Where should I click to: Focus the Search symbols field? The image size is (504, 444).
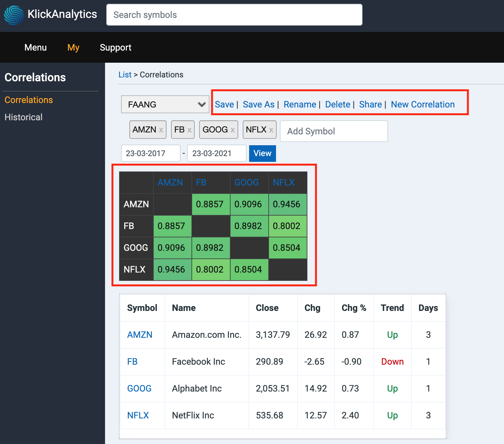(234, 15)
